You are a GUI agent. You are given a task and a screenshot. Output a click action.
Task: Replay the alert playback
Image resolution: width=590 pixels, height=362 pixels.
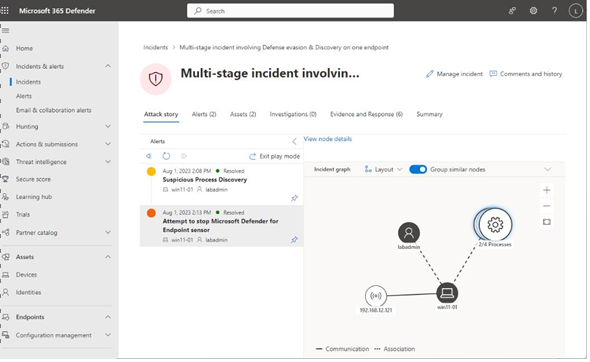(x=166, y=156)
